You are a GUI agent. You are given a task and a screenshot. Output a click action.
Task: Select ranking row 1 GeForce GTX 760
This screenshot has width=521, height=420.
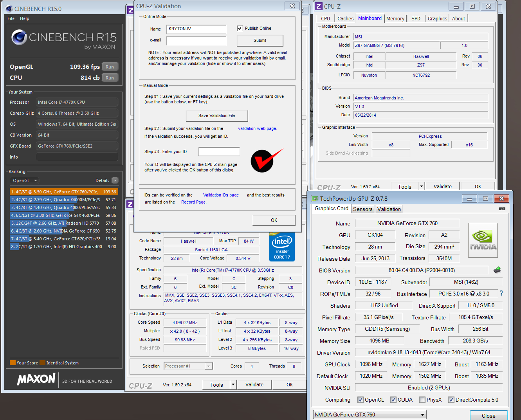click(x=64, y=192)
